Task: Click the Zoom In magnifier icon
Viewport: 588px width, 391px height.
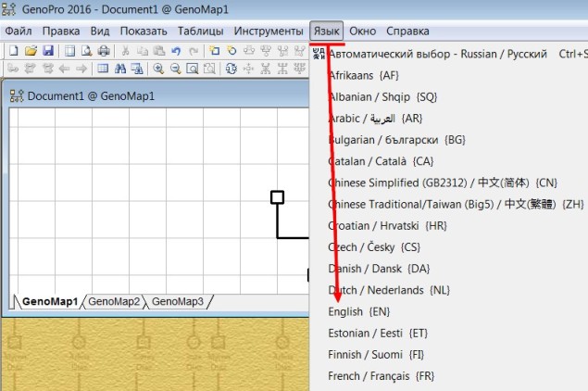Action: click(x=159, y=69)
